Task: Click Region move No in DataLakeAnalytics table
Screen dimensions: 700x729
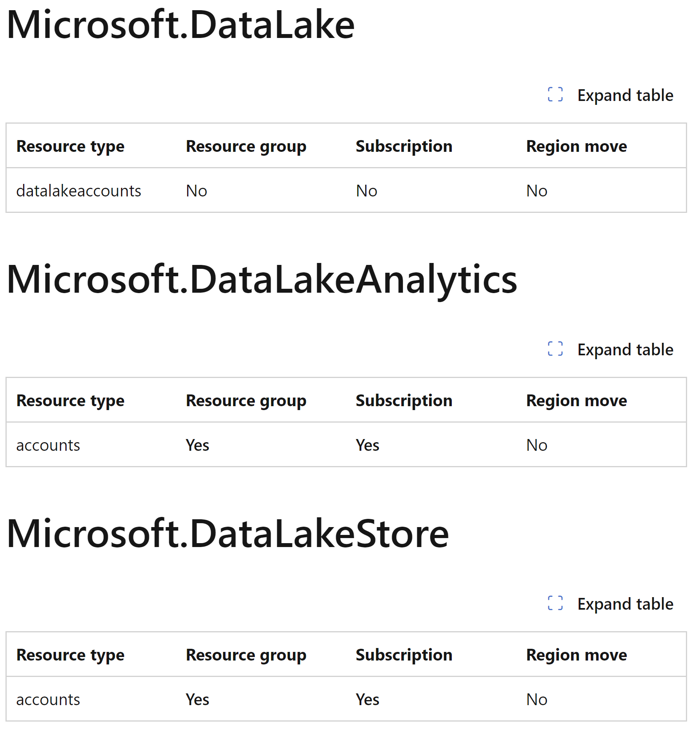Action: click(537, 445)
